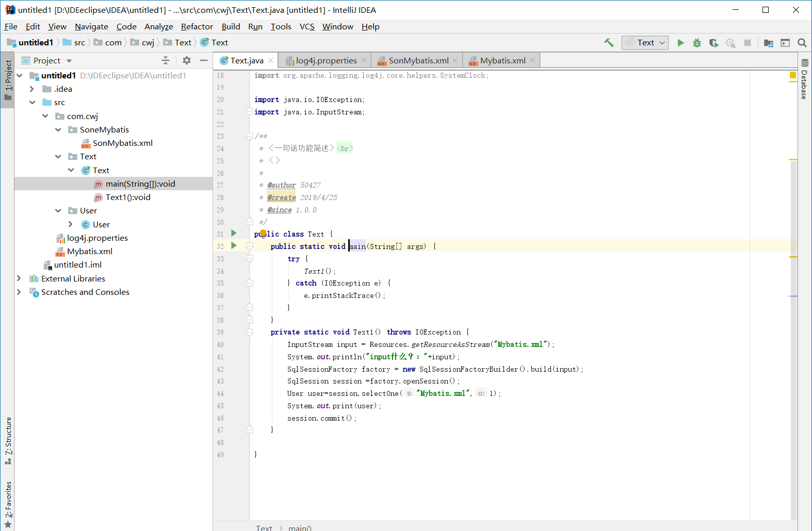This screenshot has height=531, width=812.
Task: Click yellow inspection indicator at editor top right
Action: [793, 75]
